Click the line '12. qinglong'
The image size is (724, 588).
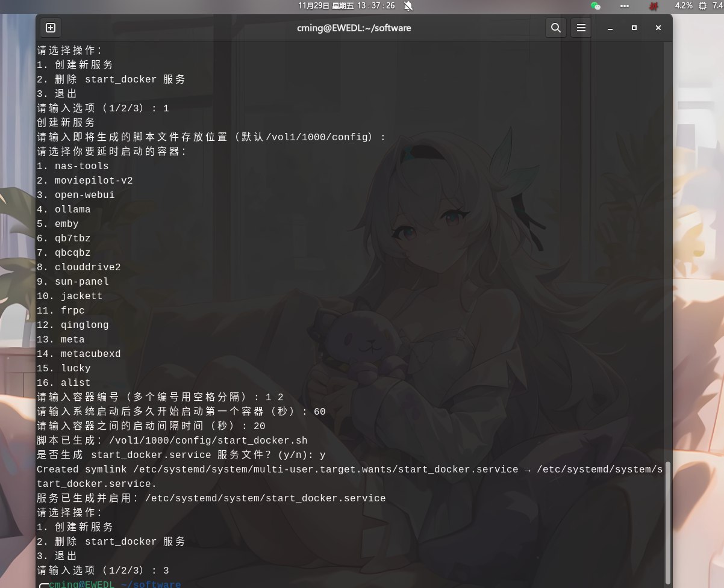pyautogui.click(x=73, y=325)
